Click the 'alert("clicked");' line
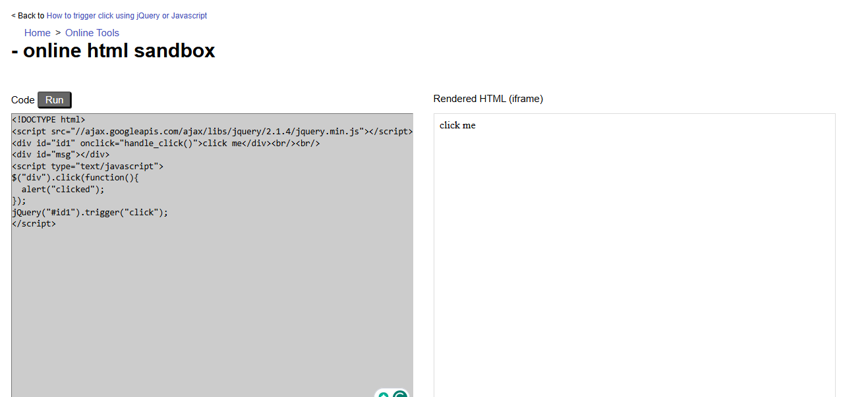 [63, 189]
